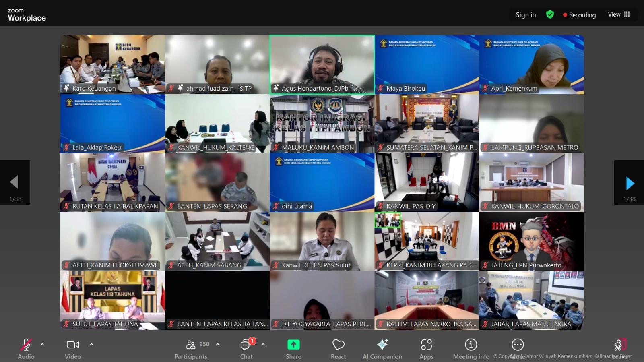Unmute the microphone Audio button

tap(26, 345)
